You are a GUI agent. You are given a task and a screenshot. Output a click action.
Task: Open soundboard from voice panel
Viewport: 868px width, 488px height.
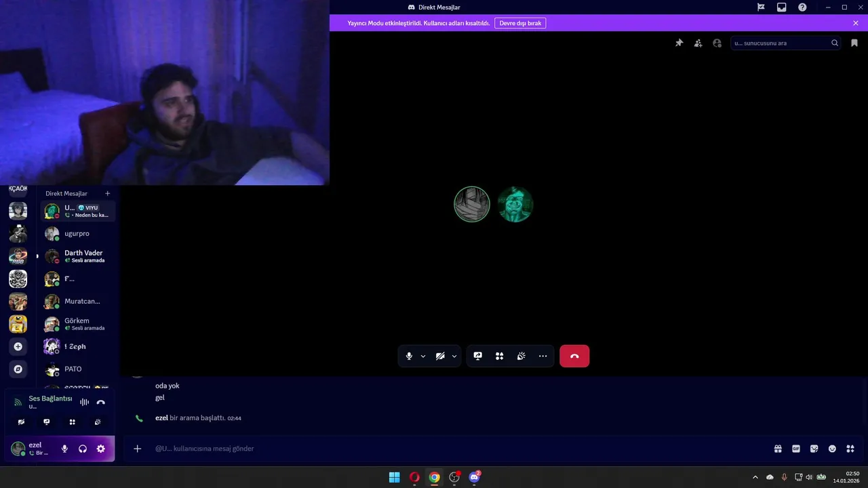coord(98,422)
